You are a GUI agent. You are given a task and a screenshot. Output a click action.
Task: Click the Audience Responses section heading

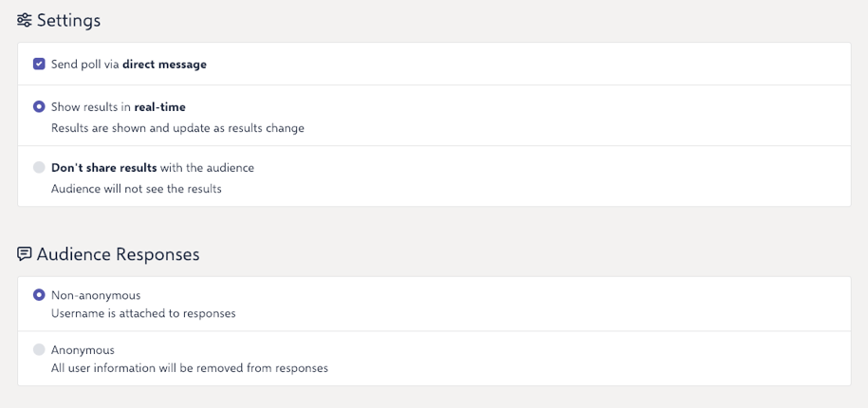pyautogui.click(x=118, y=254)
